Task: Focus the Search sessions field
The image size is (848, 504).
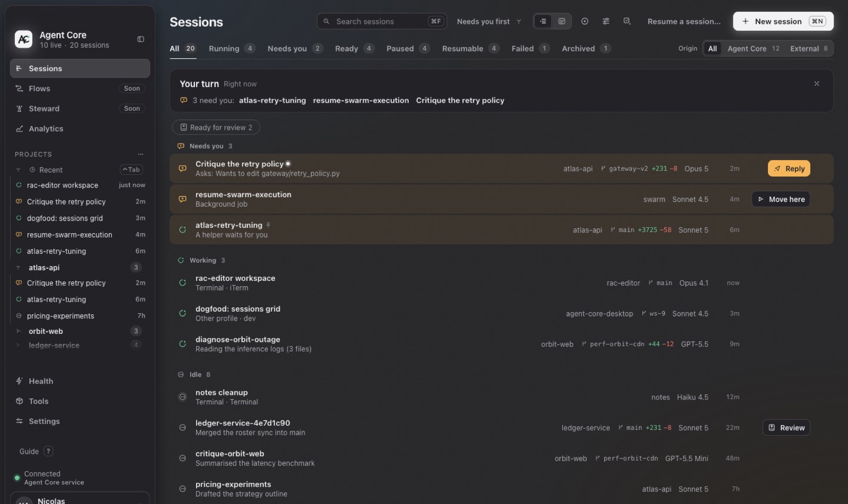Action: point(382,21)
